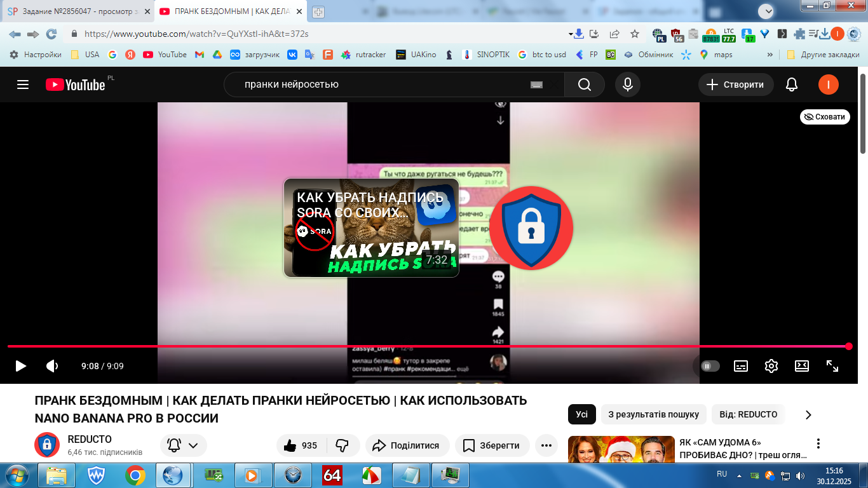The image size is (868, 488).
Task: Open the YouTube guide hamburger menu
Action: point(23,85)
